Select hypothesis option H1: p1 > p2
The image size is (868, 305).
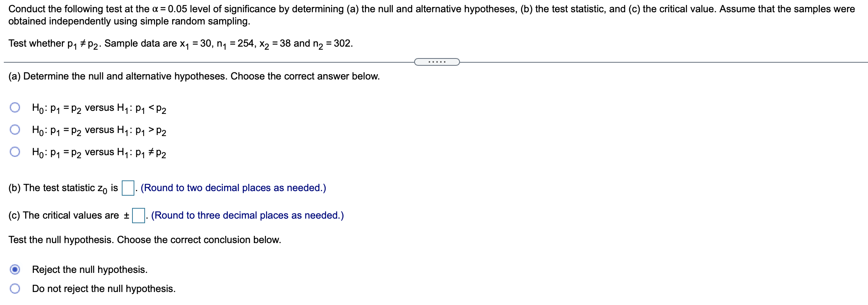coord(99,131)
